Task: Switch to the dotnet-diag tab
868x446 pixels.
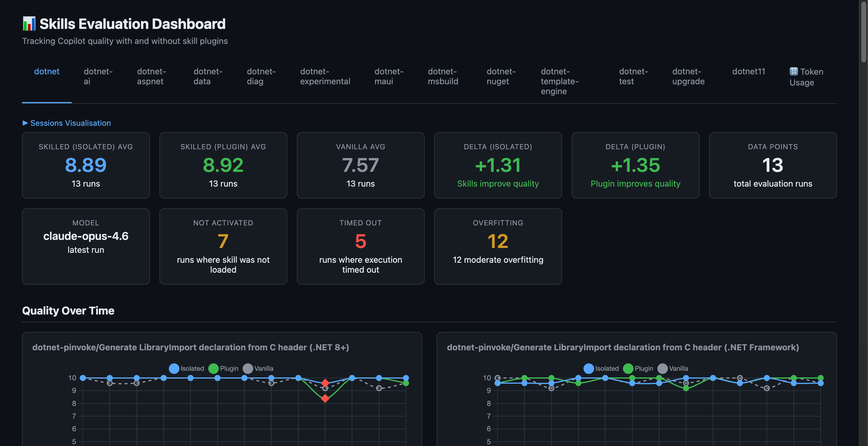Action: click(261, 76)
